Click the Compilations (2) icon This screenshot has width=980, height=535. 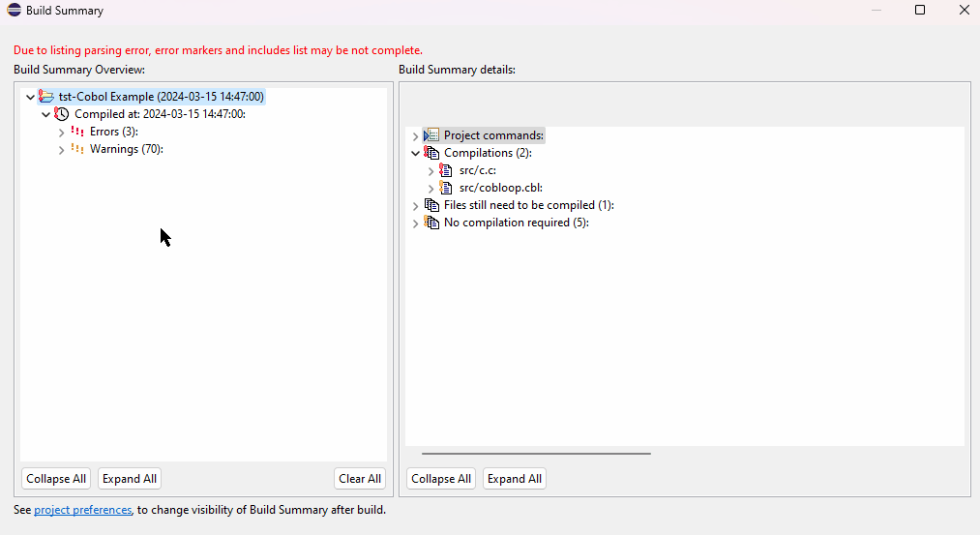click(x=431, y=153)
